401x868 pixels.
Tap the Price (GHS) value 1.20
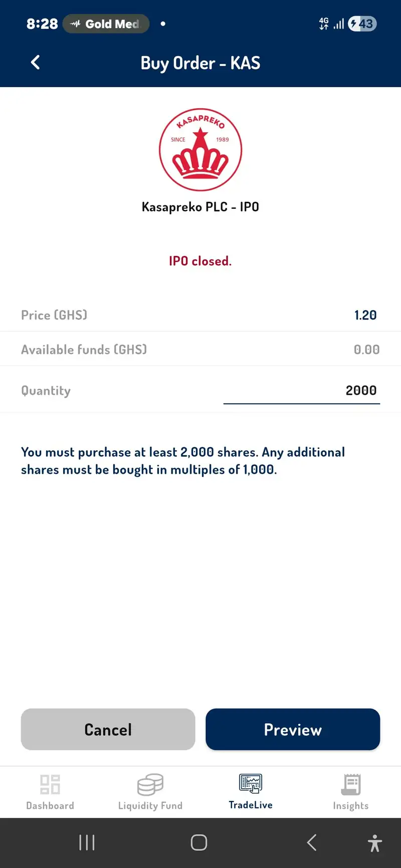click(x=365, y=315)
